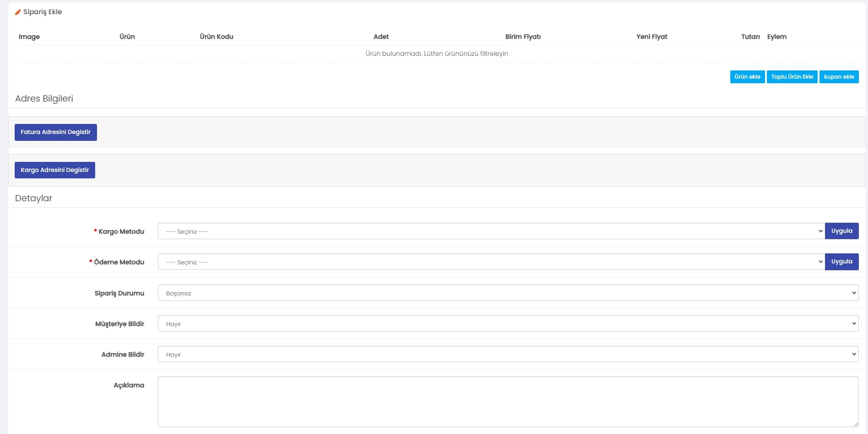Click the Yeni Fiyat column header

[651, 37]
